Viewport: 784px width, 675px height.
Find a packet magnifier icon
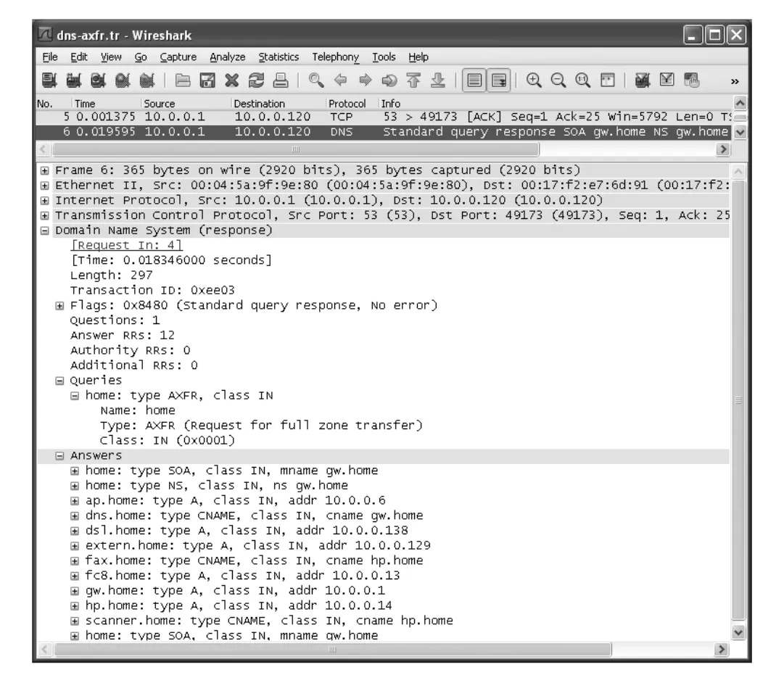click(x=316, y=80)
